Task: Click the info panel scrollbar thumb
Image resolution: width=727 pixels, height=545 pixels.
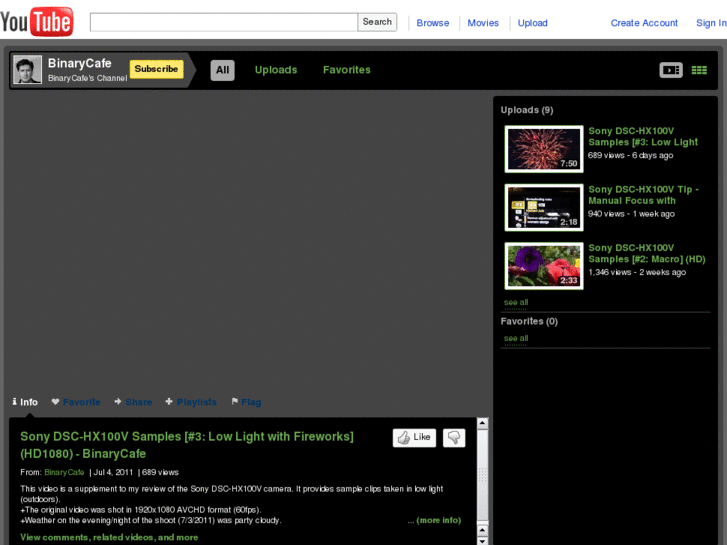Action: point(482,475)
